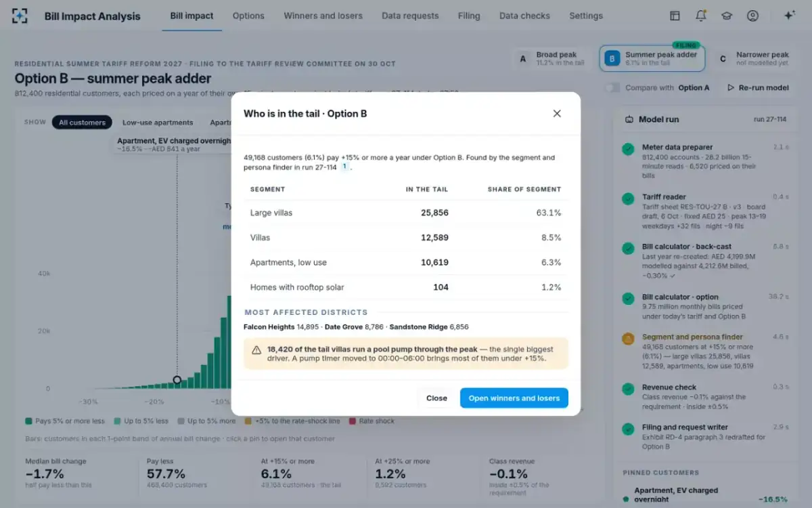Switch to the Bill impact tab
Image resolution: width=812 pixels, height=508 pixels.
(x=191, y=16)
